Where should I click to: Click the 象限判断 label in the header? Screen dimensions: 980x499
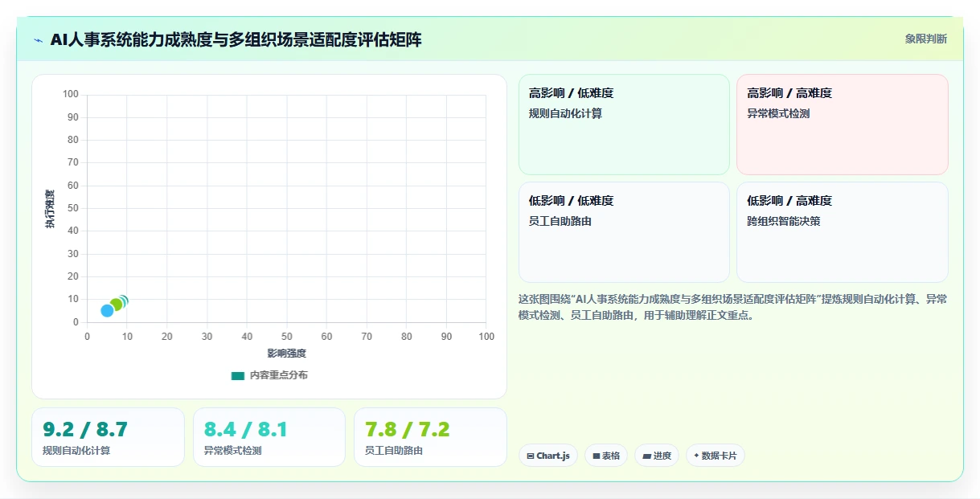click(x=925, y=39)
